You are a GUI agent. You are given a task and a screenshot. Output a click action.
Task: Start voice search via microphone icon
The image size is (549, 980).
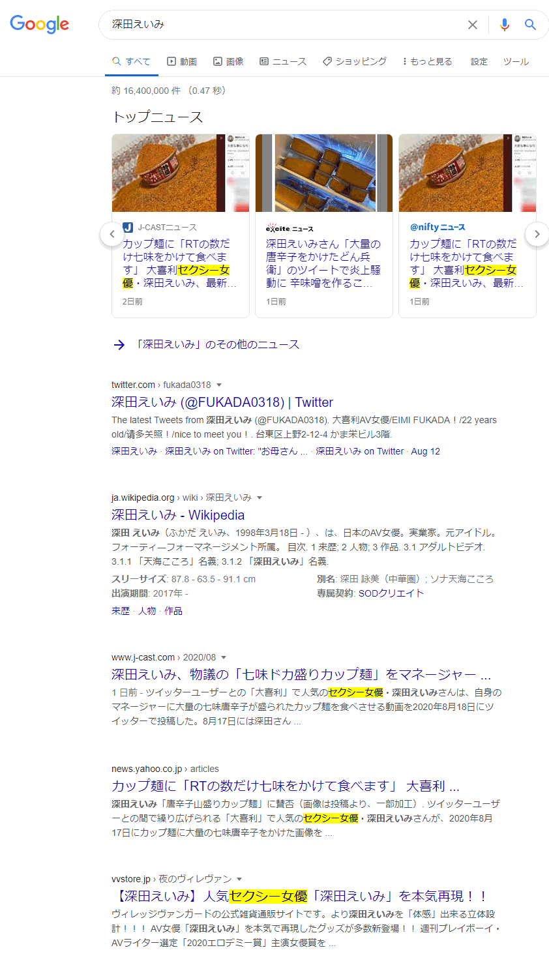click(504, 25)
